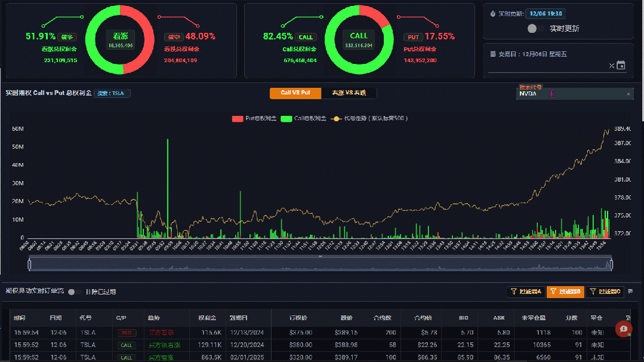Click the stopwatch icon beside 实时更新
The image size is (644, 362).
[x=492, y=14]
